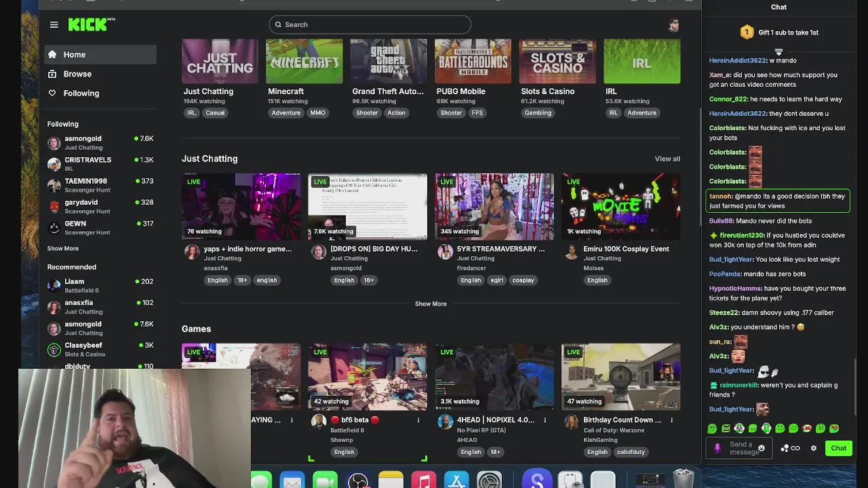This screenshot has height=488, width=868.
Task: Open TAEMIN1998 channel in Following list
Action: (100, 185)
